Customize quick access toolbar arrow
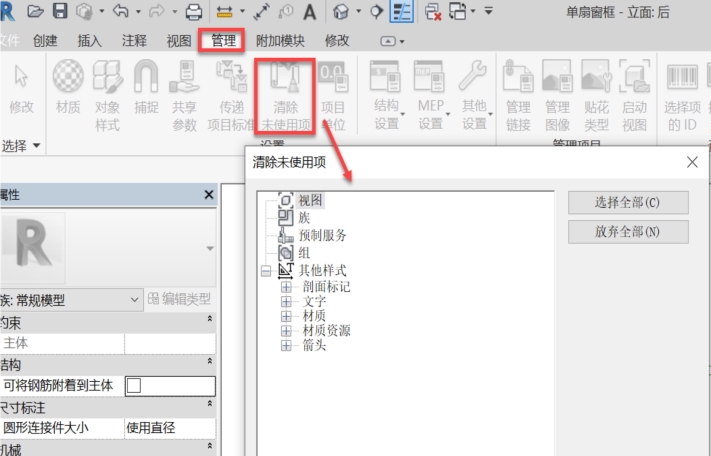The height and width of the screenshot is (456, 711). click(488, 11)
